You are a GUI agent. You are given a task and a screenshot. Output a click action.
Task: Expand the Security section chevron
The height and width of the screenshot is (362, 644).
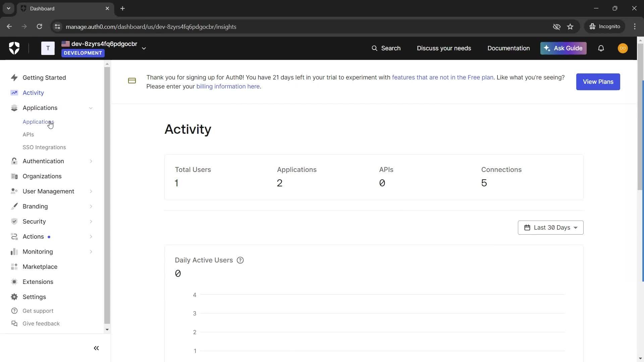pyautogui.click(x=91, y=222)
